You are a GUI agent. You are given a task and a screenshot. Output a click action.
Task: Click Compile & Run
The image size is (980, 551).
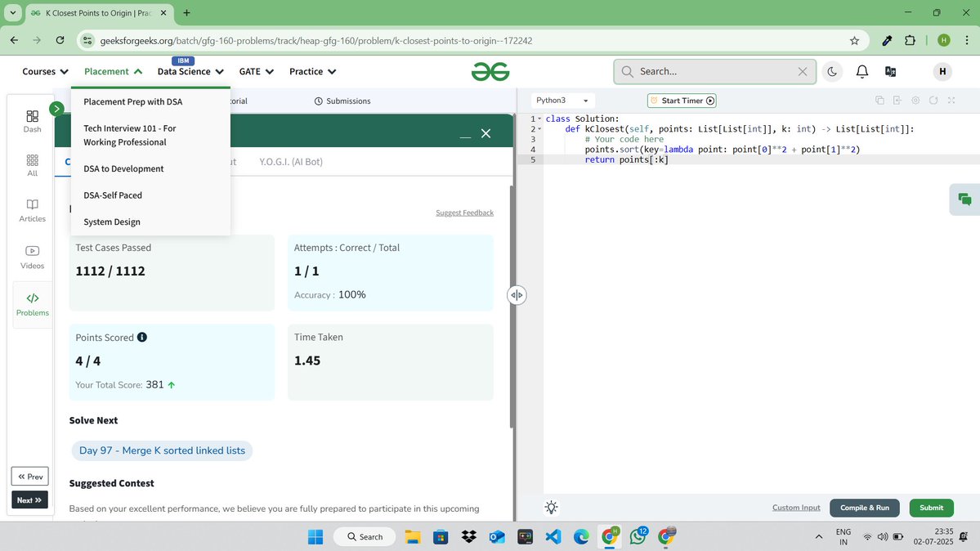click(x=865, y=508)
